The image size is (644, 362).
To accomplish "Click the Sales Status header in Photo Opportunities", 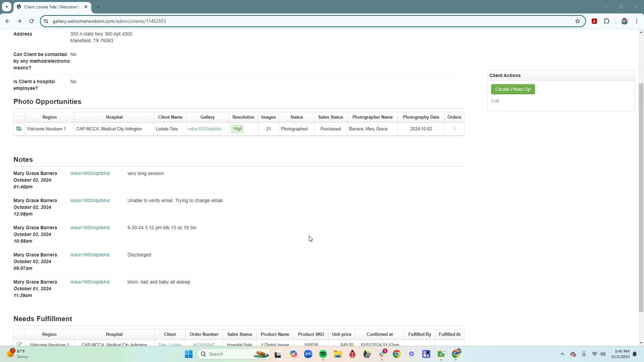I will point(331,117).
